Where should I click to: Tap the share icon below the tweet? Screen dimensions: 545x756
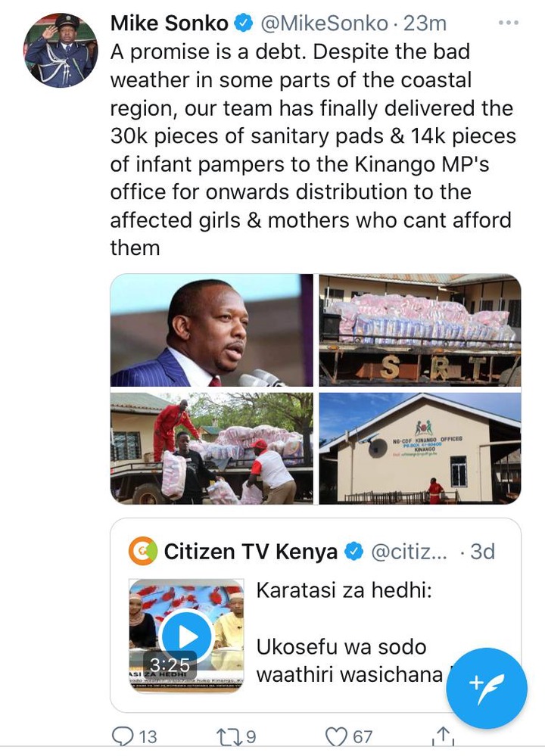coord(443,736)
